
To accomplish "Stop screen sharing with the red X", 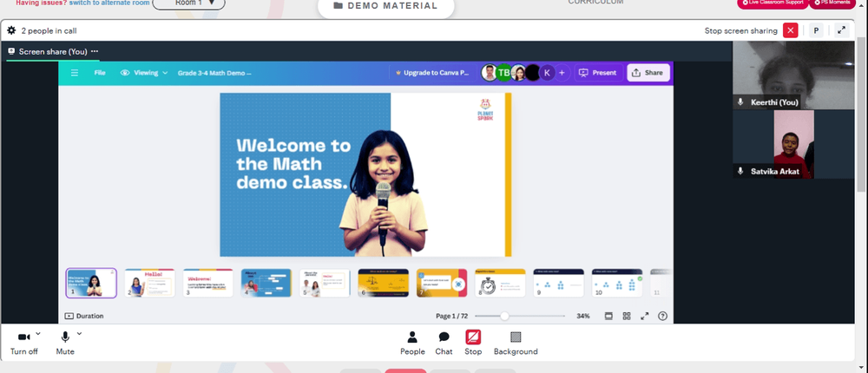I will click(791, 31).
